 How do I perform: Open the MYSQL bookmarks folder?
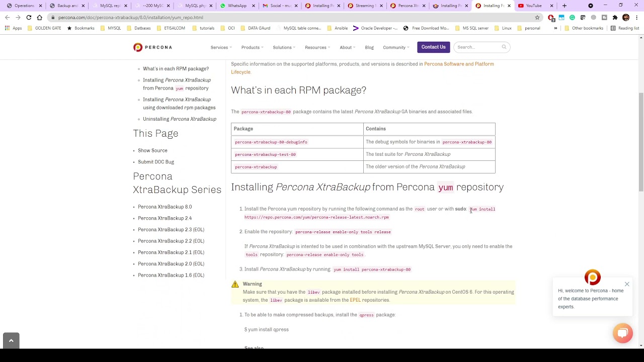110,28
